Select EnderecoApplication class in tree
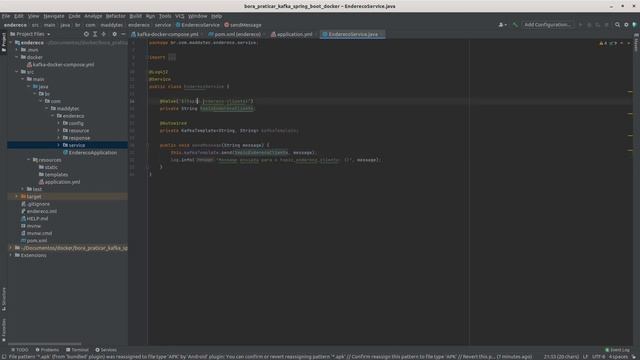Image resolution: width=640 pixels, height=360 pixels. tap(90, 153)
